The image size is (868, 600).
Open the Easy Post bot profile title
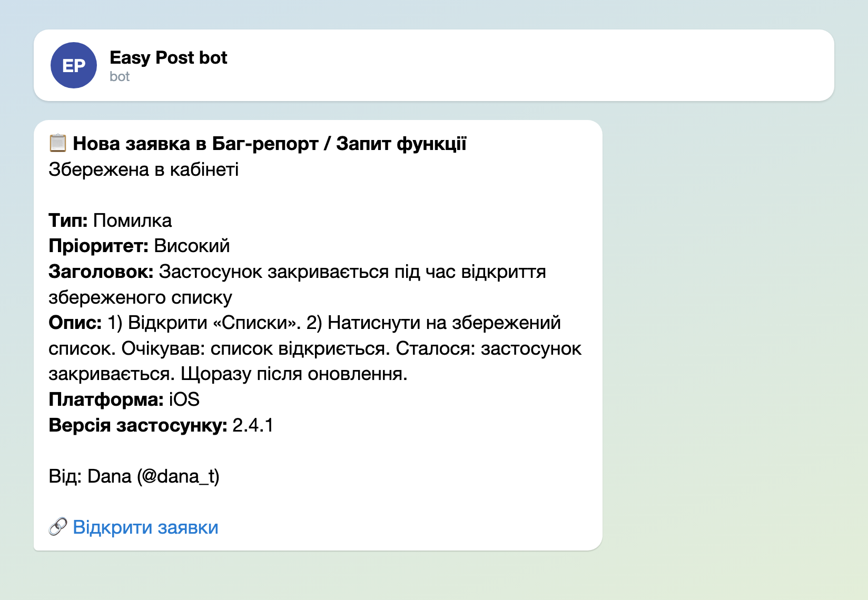click(x=168, y=57)
